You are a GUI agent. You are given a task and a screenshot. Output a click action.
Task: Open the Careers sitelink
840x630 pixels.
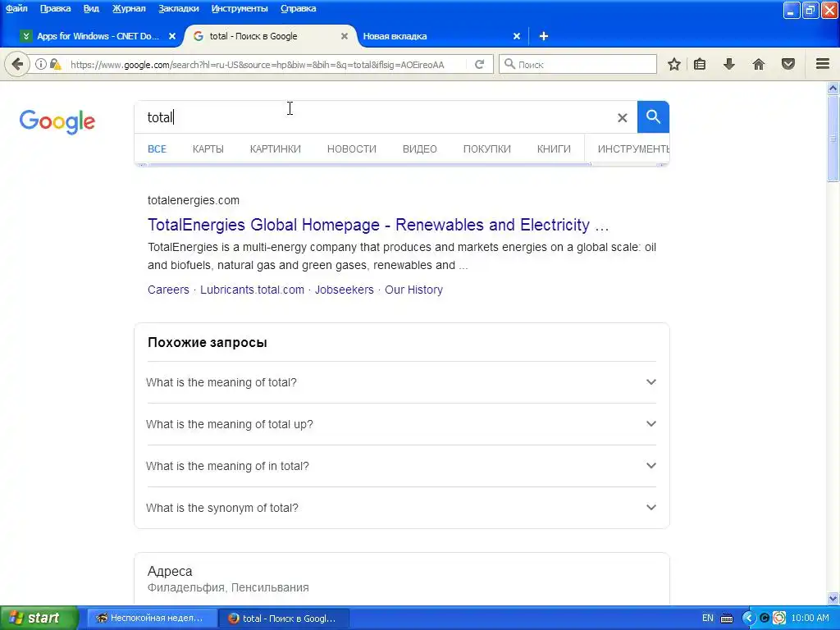[168, 290]
